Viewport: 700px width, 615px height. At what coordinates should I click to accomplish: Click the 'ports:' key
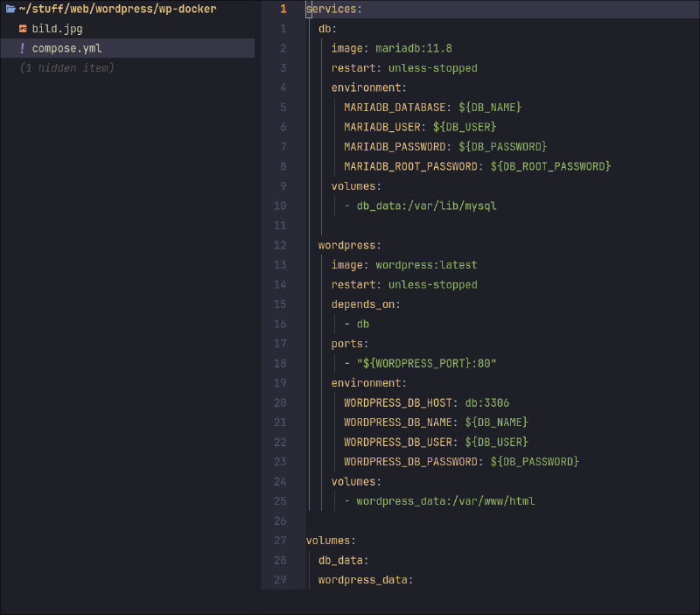349,344
